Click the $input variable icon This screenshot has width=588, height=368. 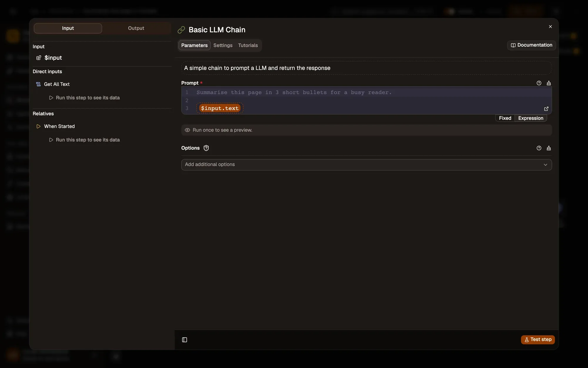(x=39, y=58)
